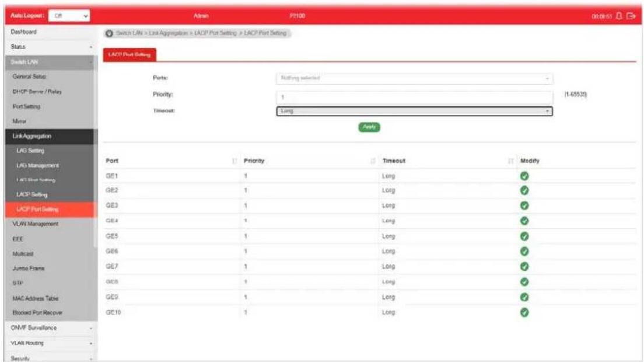Select the LACP Port Setting tab
The width and height of the screenshot is (644, 362).
coord(129,55)
